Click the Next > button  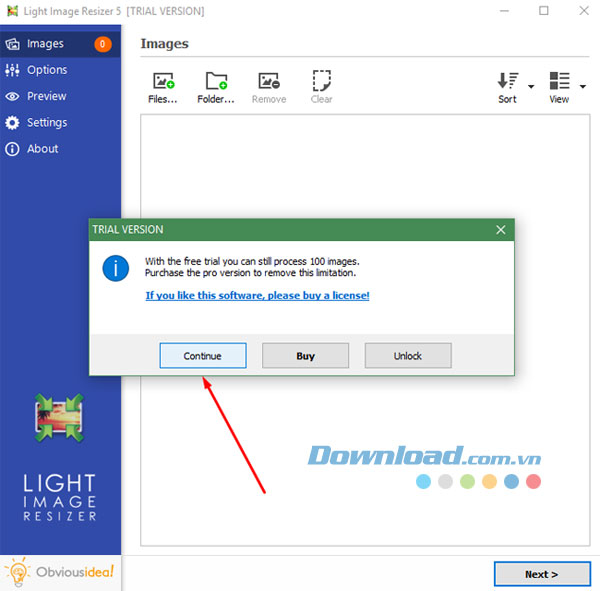542,574
